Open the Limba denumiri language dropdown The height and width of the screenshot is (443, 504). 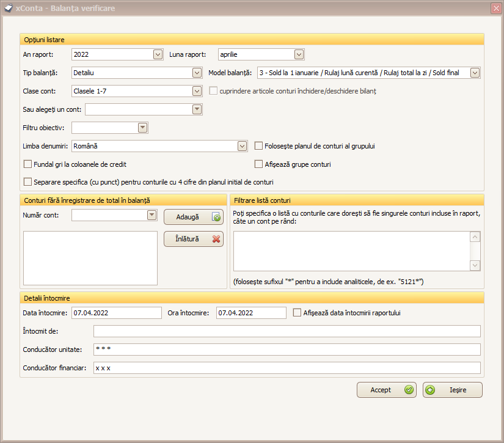click(x=242, y=147)
